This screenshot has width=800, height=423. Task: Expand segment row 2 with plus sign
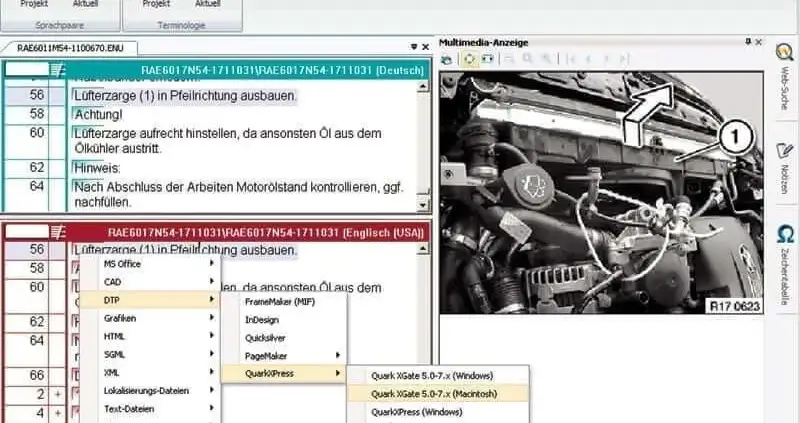point(58,395)
